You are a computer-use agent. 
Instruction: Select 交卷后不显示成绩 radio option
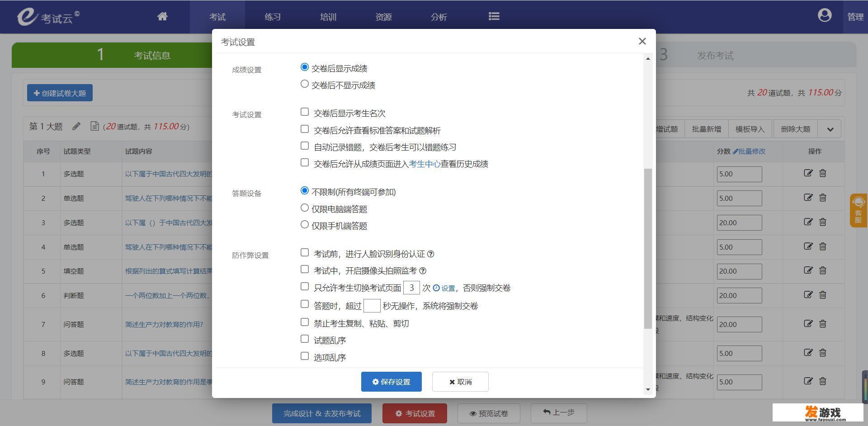(305, 84)
